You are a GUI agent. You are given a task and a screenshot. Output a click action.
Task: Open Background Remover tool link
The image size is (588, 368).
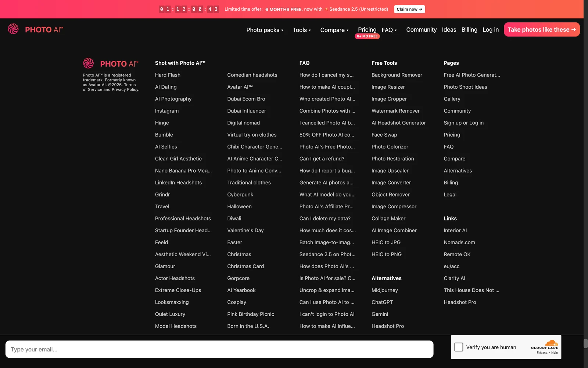397,75
